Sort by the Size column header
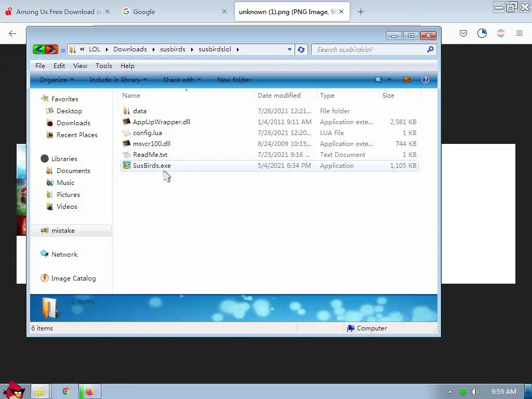This screenshot has height=399, width=532. point(400,96)
